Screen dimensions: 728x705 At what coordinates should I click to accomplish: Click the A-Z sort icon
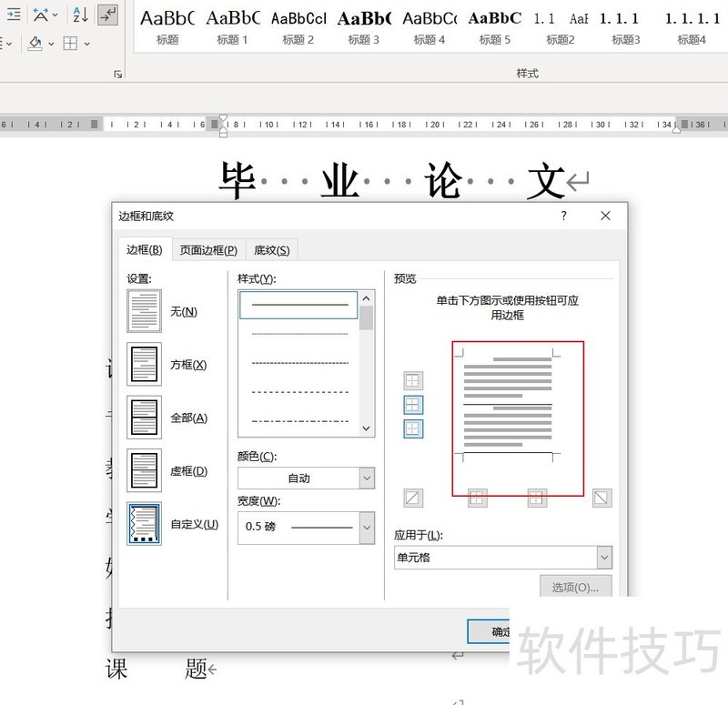[80, 15]
